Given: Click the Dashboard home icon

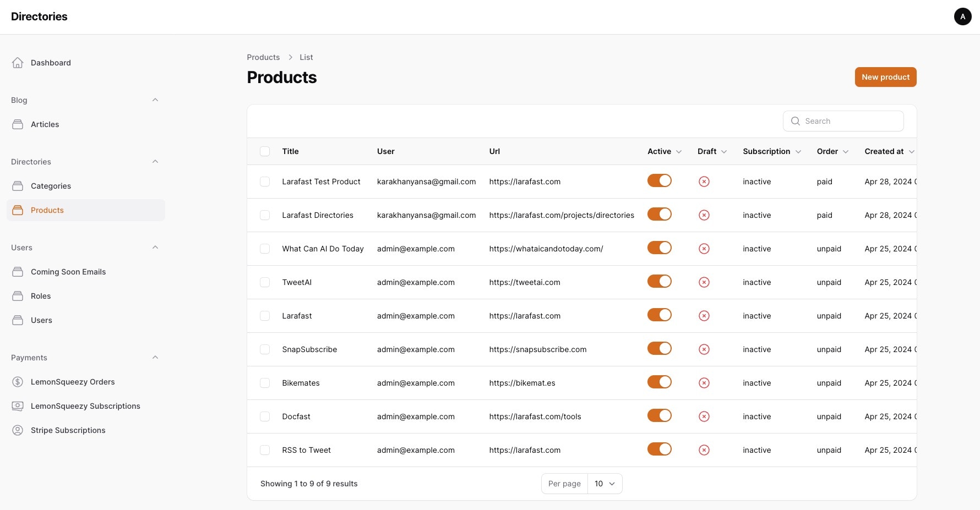Looking at the screenshot, I should click(18, 63).
